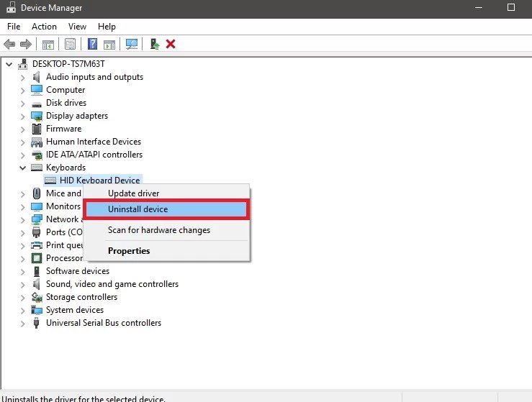
Task: Choose Properties from context menu
Action: point(166,251)
